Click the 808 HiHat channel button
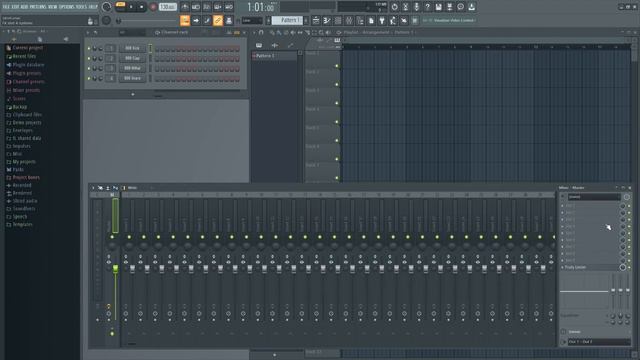640x360 pixels. (132, 68)
